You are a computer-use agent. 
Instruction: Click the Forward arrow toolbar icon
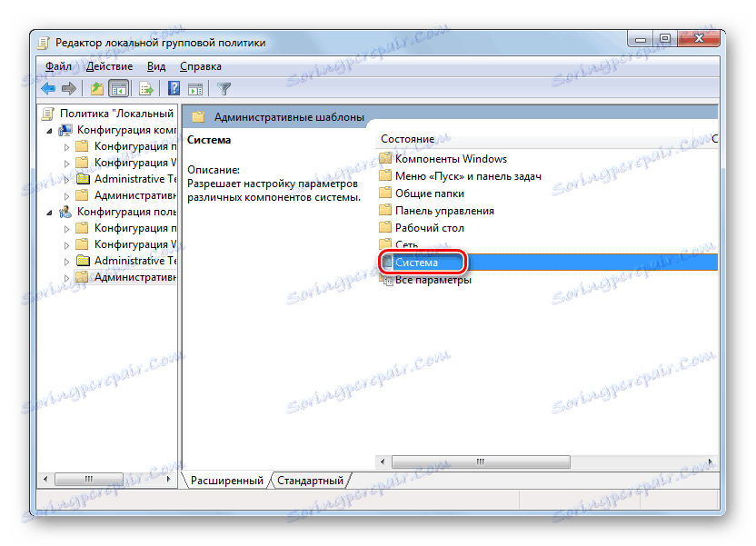(x=69, y=89)
